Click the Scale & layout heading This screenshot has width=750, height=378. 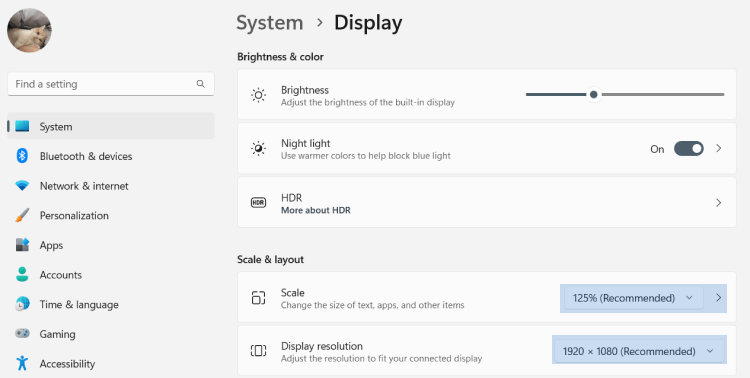point(270,259)
